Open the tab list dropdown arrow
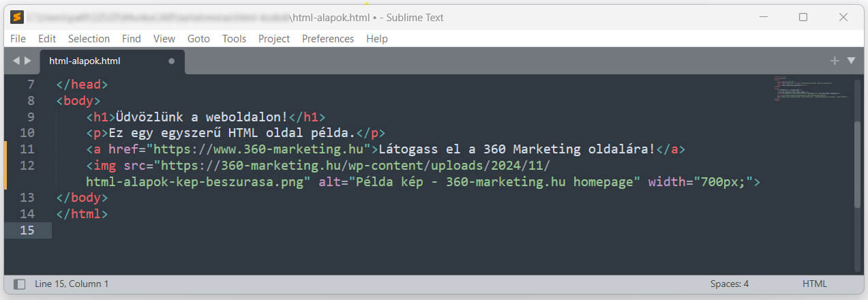868x300 pixels. pyautogui.click(x=851, y=61)
